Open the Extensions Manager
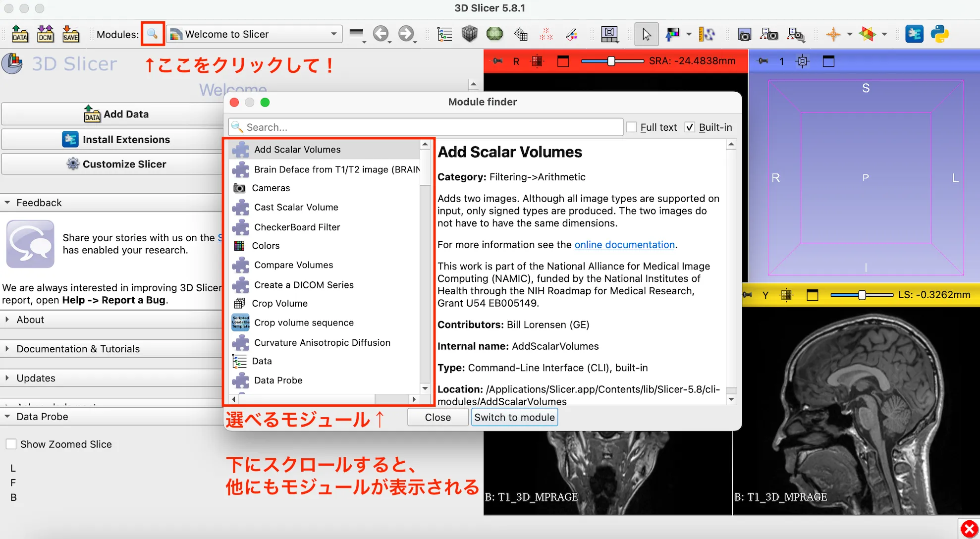The image size is (980, 539). click(914, 34)
